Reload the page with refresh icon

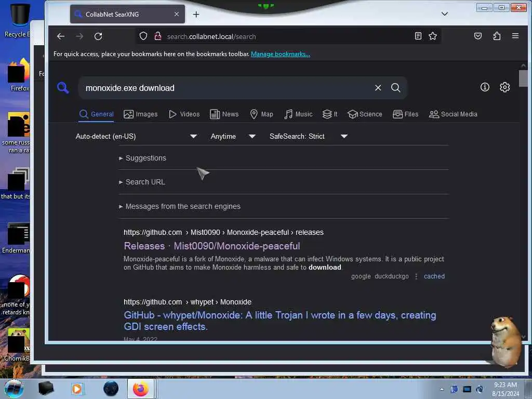tap(98, 36)
